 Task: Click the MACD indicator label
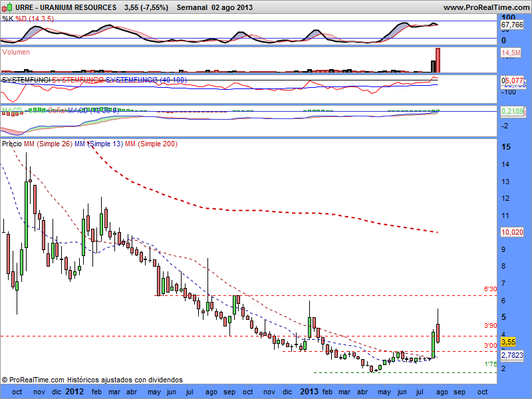(12, 110)
